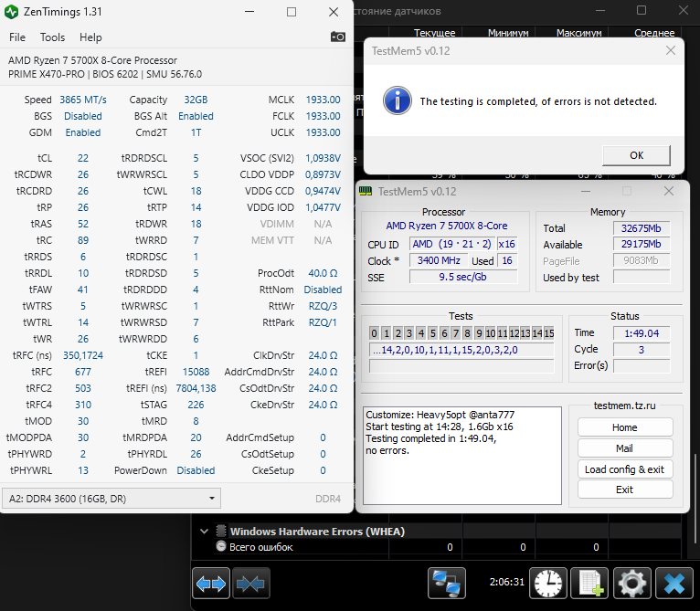Image resolution: width=700 pixels, height=611 pixels.
Task: Click the clock icon to reset timer
Action: (x=549, y=583)
